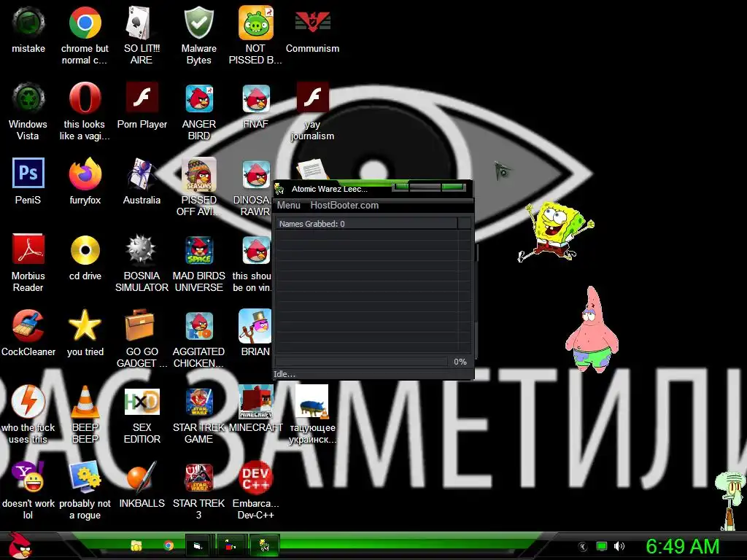This screenshot has width=747, height=560.
Task: Open the Angry Bird start button
Action: pos(19,545)
